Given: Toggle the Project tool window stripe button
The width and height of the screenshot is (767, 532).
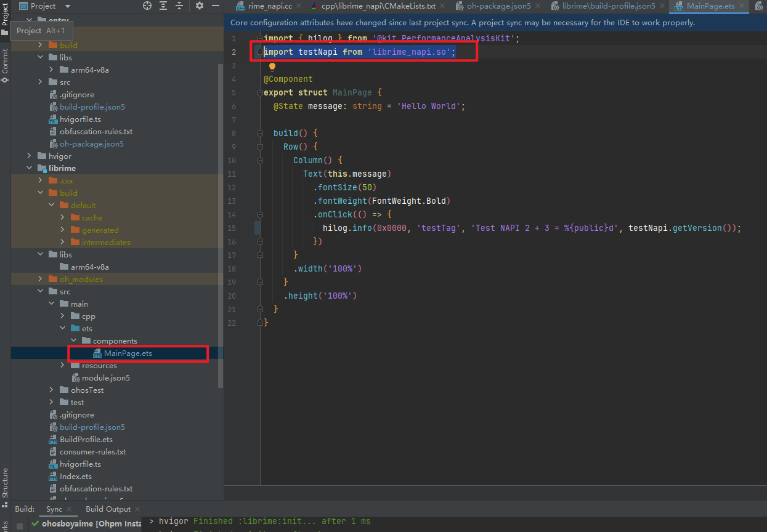Looking at the screenshot, I should pyautogui.click(x=5, y=18).
